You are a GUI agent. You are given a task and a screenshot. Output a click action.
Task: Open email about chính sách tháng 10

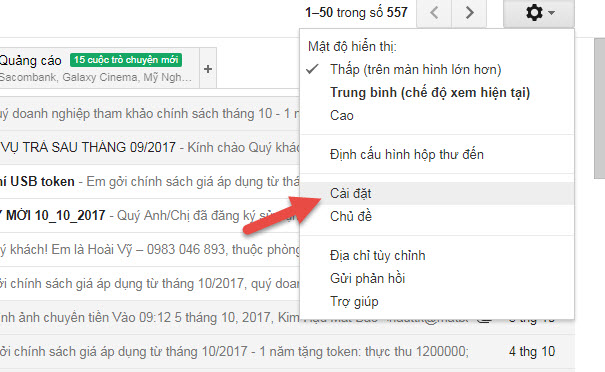(149, 114)
